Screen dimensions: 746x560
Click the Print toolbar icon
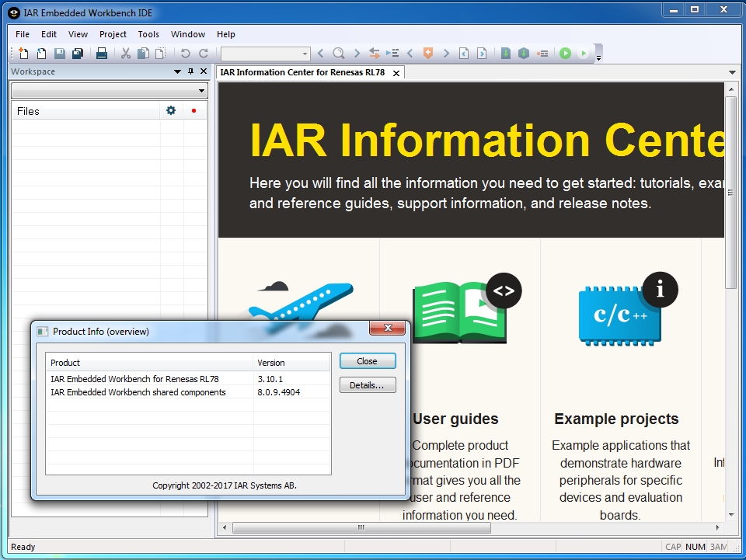tap(101, 54)
